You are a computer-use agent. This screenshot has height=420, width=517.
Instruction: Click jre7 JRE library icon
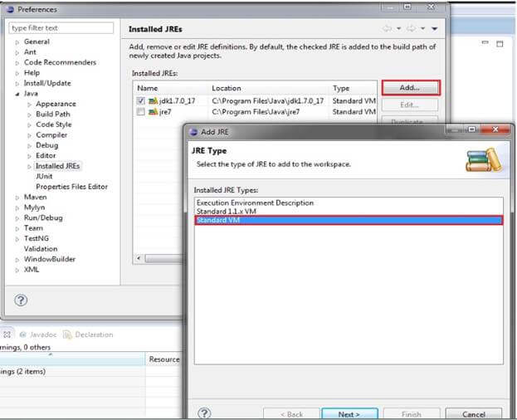pyautogui.click(x=153, y=112)
